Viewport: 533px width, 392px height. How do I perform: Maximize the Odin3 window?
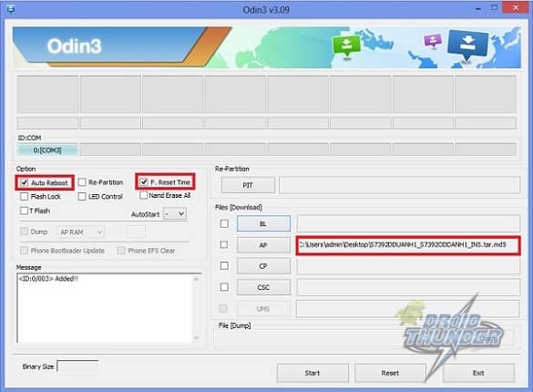494,8
